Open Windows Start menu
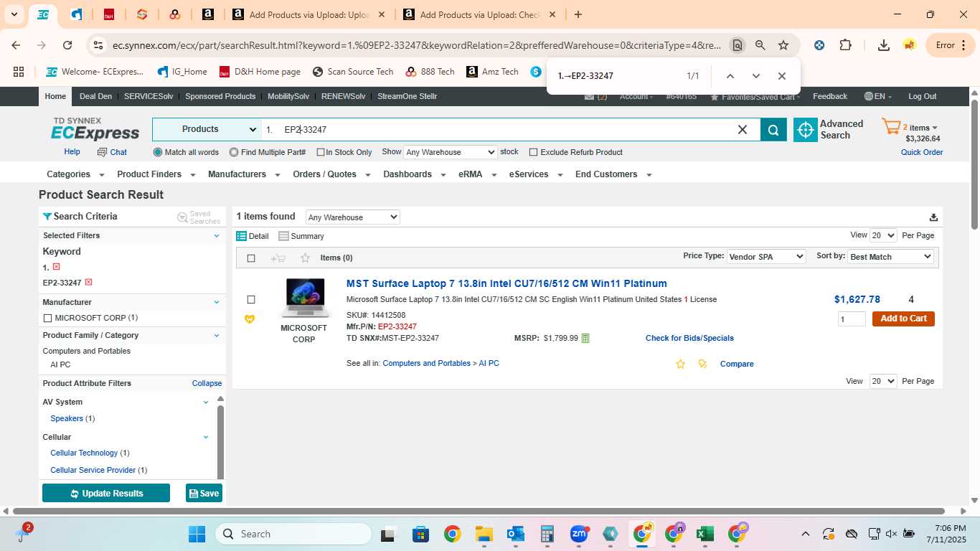This screenshot has width=980, height=551. coord(197,534)
